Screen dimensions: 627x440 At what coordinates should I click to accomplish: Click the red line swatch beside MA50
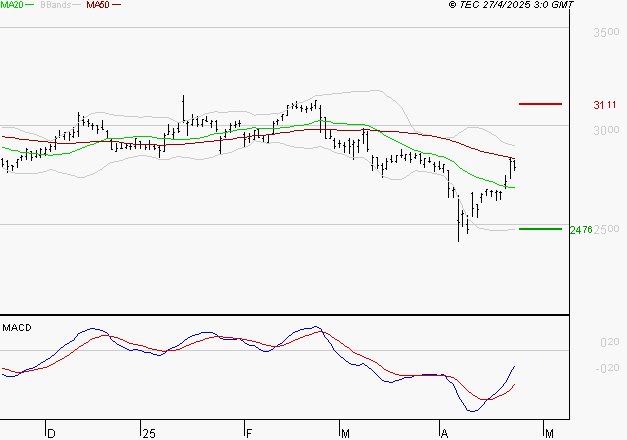[x=116, y=6]
